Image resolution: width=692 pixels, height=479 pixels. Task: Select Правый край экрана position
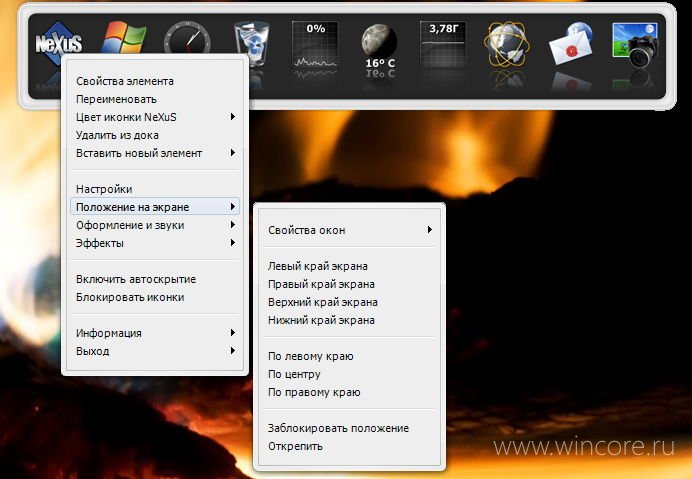[x=350, y=284]
